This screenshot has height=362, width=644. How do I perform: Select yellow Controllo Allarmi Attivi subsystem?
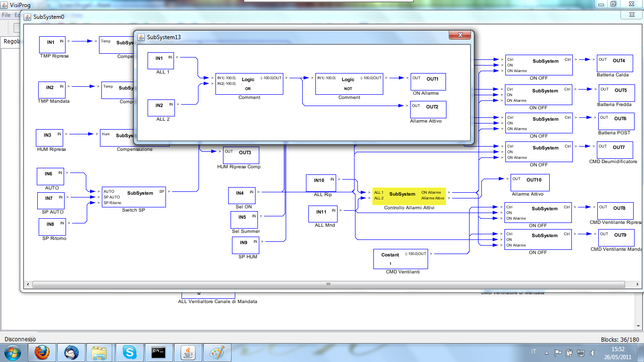coord(409,196)
